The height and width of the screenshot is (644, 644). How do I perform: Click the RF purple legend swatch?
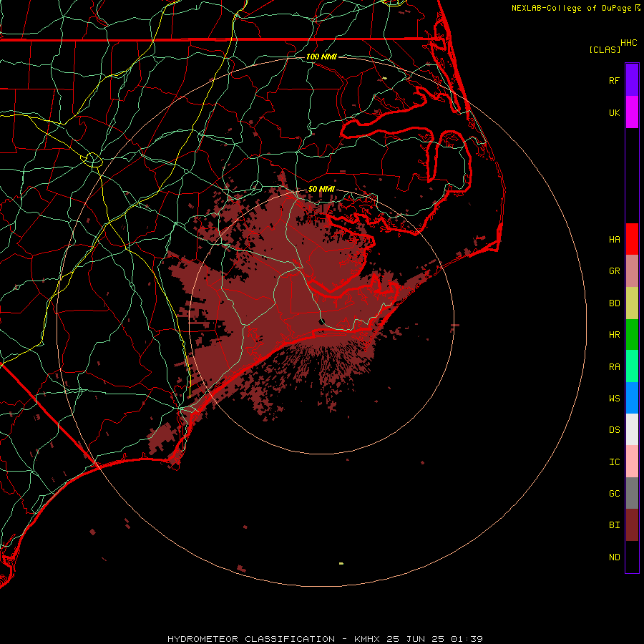pos(632,80)
